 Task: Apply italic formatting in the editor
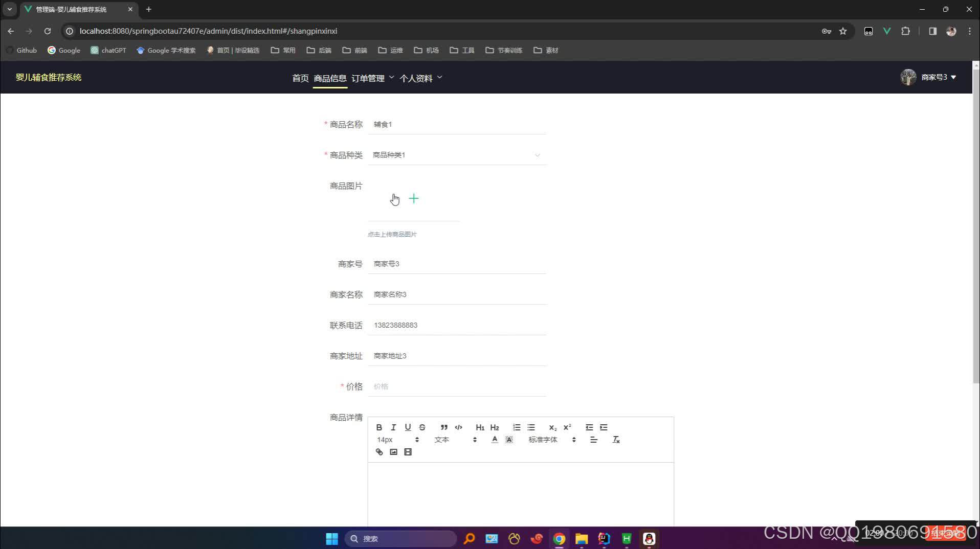pos(393,427)
